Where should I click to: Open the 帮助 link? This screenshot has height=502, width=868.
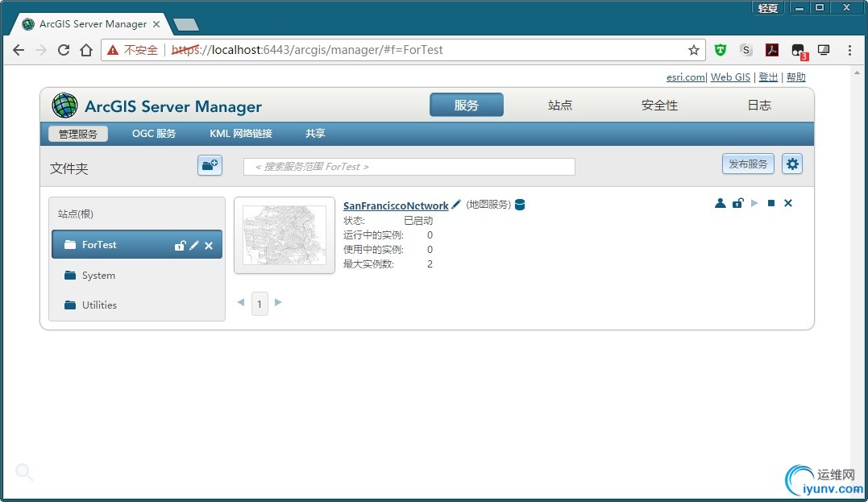[x=796, y=77]
